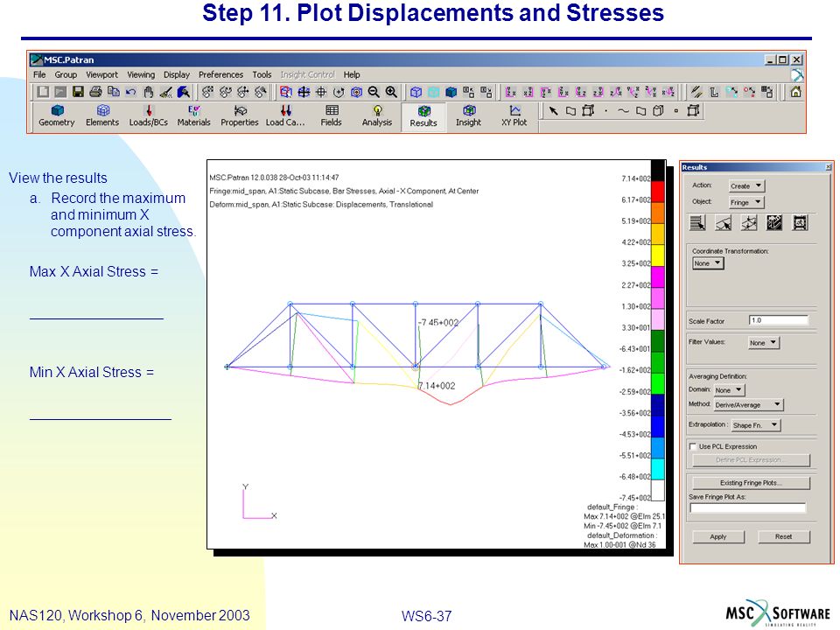Click the red segment of fringe color bar
Viewport: 840px width, 630px height.
coord(658,191)
